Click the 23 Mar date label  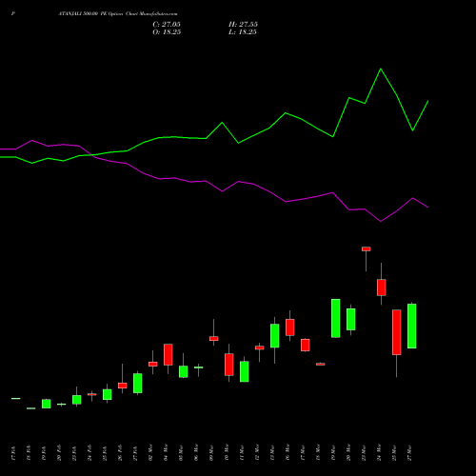coord(364,452)
